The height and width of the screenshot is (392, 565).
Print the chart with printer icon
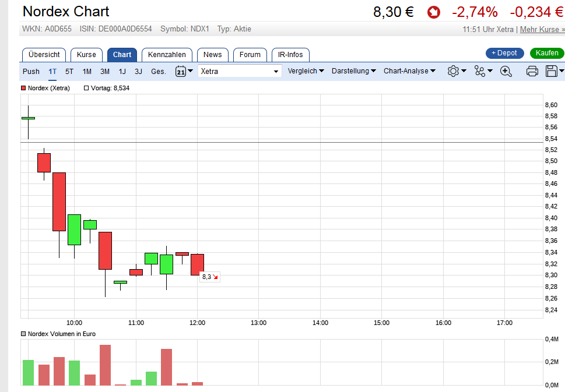[532, 71]
